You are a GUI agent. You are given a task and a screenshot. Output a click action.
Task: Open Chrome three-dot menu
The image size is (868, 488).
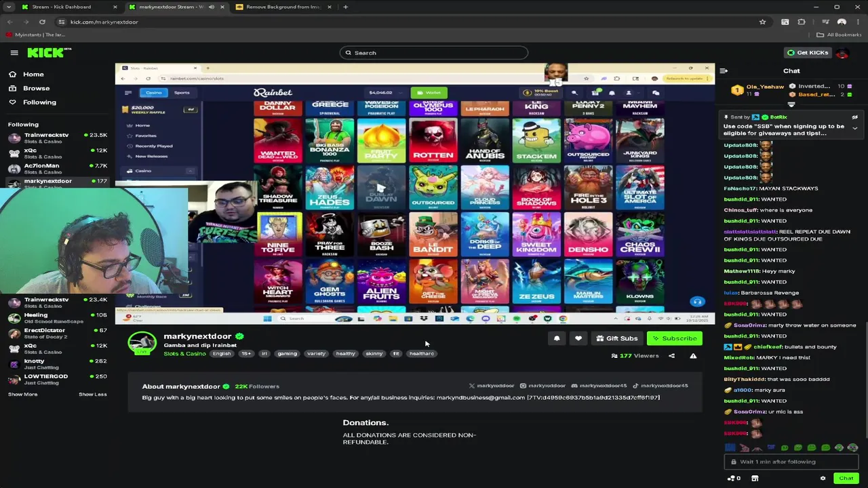858,22
